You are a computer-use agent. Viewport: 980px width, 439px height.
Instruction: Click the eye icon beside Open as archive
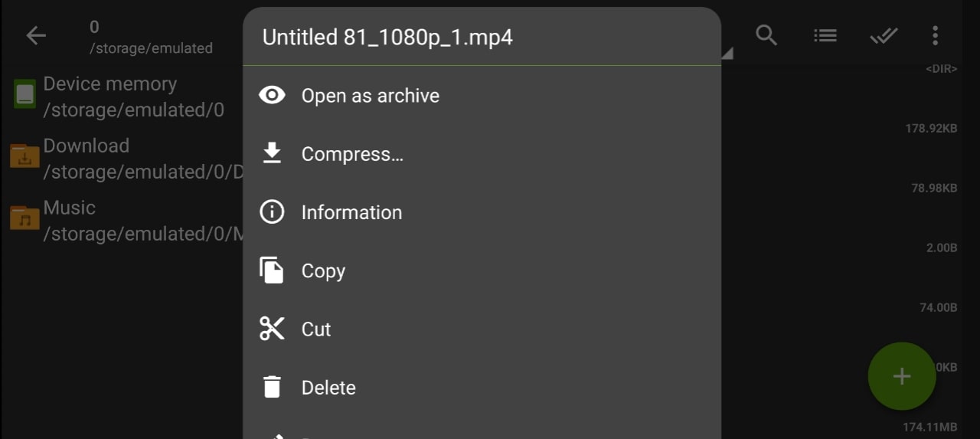[272, 95]
